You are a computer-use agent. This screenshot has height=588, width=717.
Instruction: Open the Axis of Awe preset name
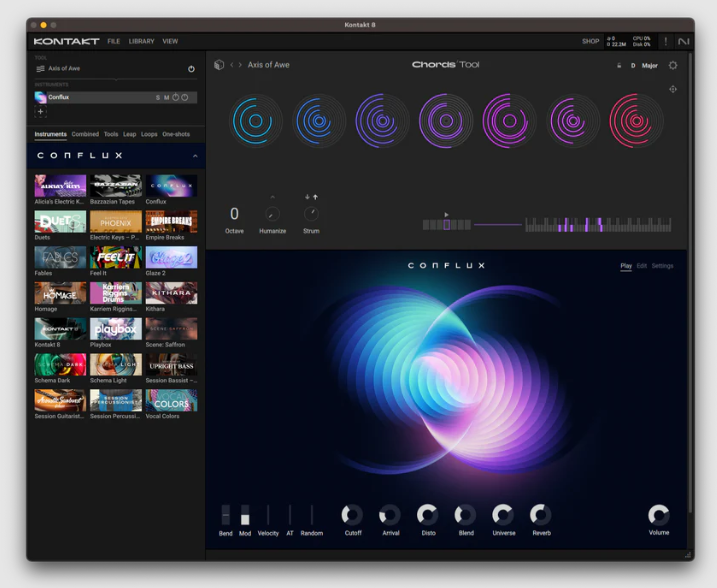pyautogui.click(x=268, y=65)
